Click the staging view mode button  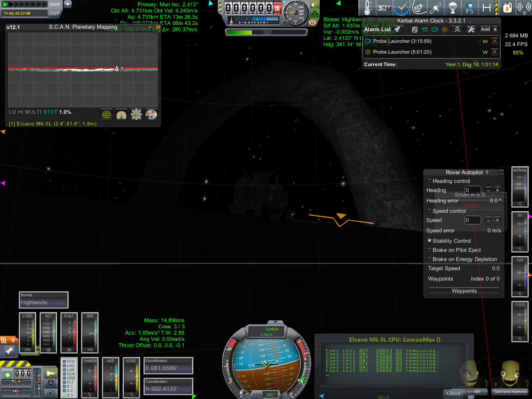[x=51, y=373]
